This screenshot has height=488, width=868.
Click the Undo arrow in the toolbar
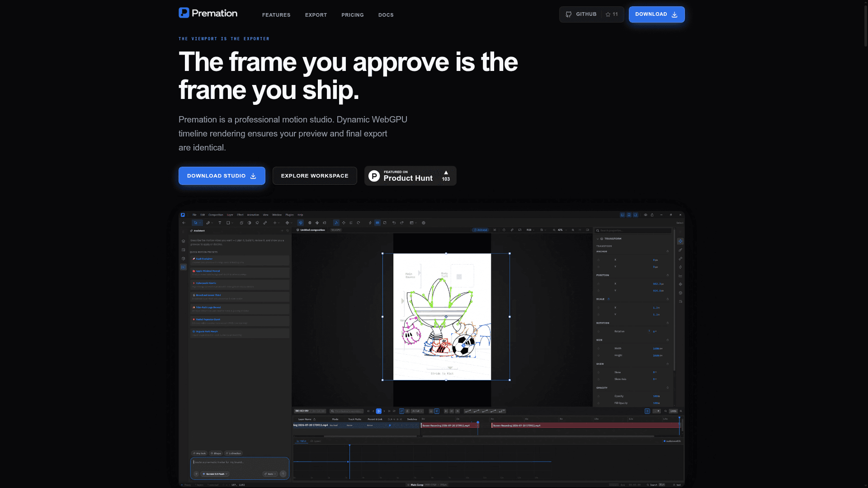pyautogui.click(x=394, y=223)
